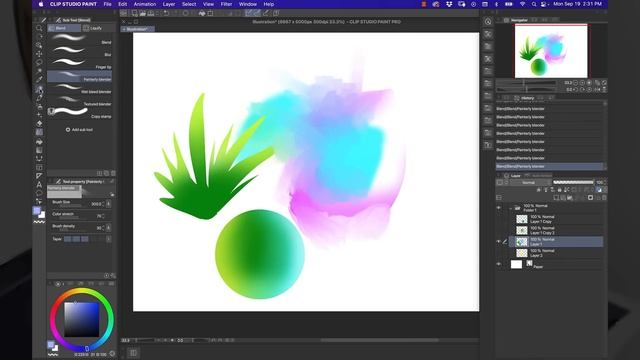The width and height of the screenshot is (640, 360).
Task: Select the Auto select wand tool
Action: click(39, 71)
